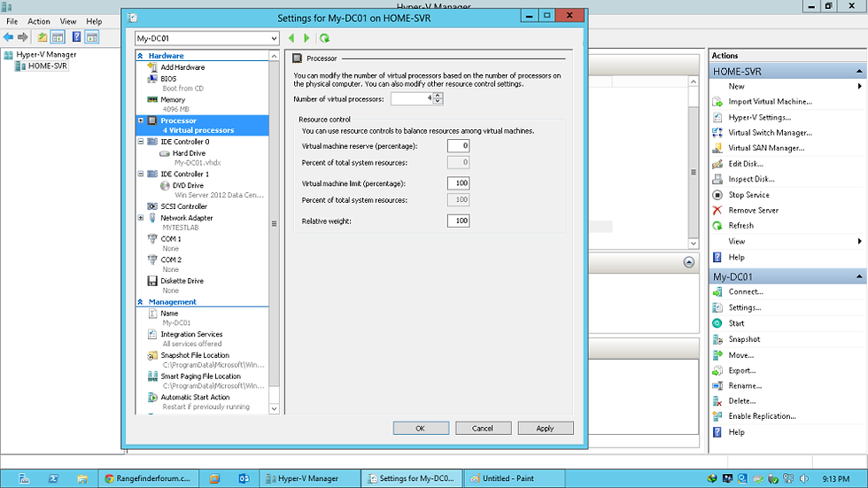Click the Integration Services icon

click(152, 334)
